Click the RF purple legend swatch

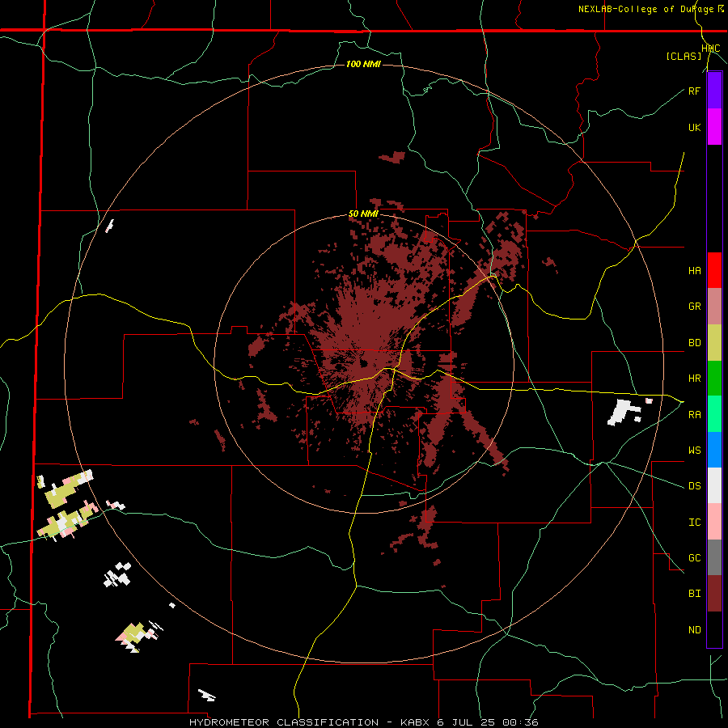pos(714,91)
